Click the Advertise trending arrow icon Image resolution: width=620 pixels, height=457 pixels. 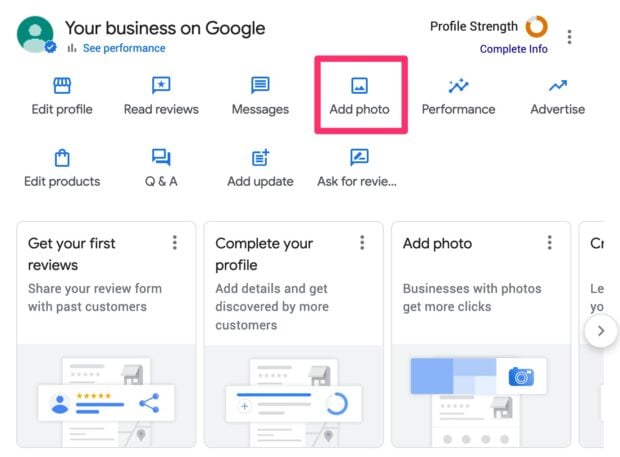558,86
